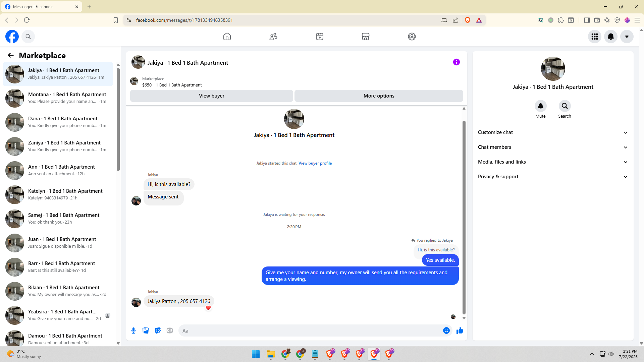Open File Explorer from the taskbar
This screenshot has height=362, width=644.
(x=271, y=354)
